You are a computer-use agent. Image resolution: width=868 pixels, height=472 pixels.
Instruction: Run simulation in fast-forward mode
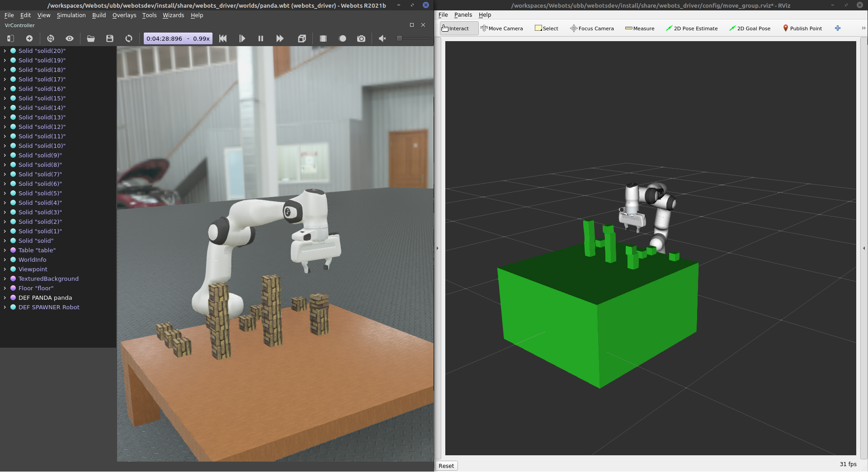click(x=280, y=39)
